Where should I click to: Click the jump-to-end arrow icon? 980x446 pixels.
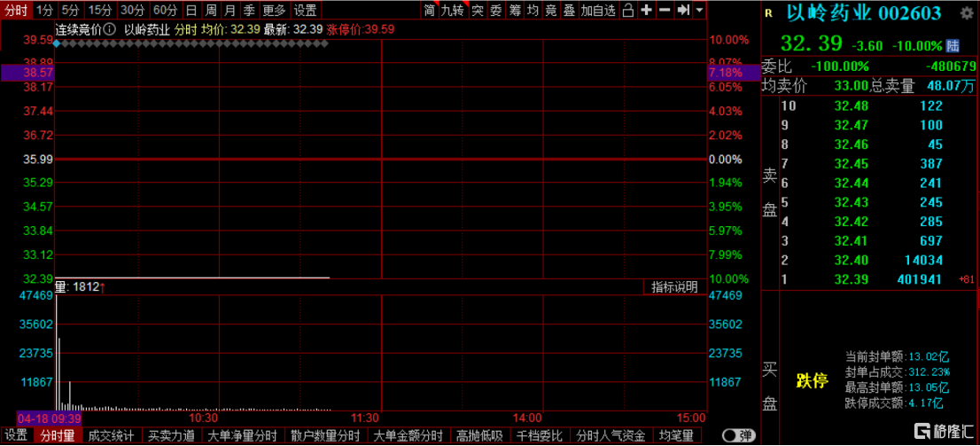click(x=684, y=10)
